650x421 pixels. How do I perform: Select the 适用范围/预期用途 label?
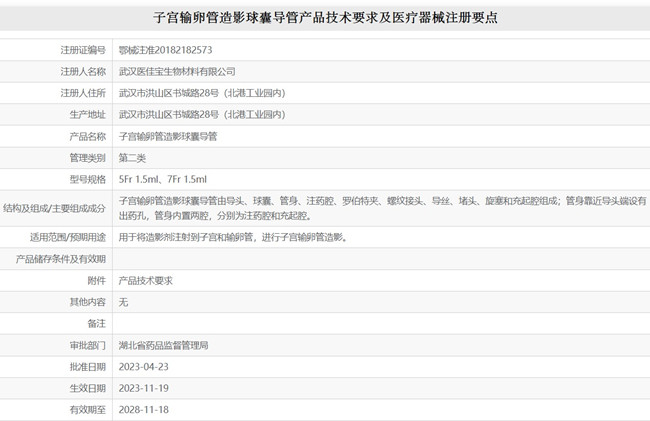[68, 237]
